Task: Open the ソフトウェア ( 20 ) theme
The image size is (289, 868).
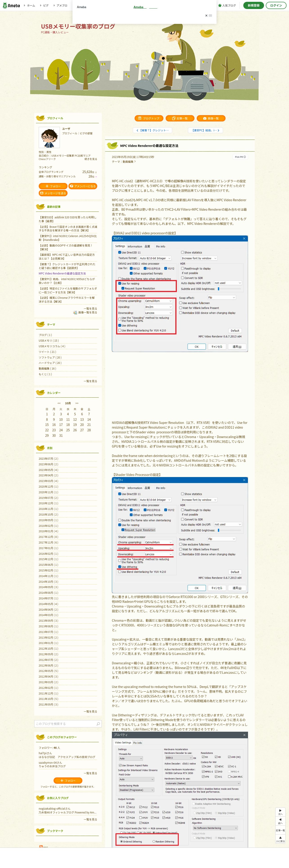Action: tap(50, 357)
